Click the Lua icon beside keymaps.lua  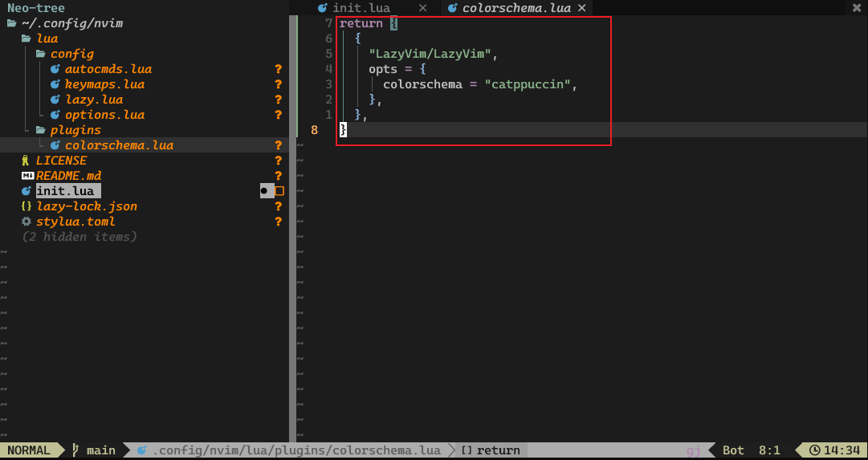click(55, 84)
